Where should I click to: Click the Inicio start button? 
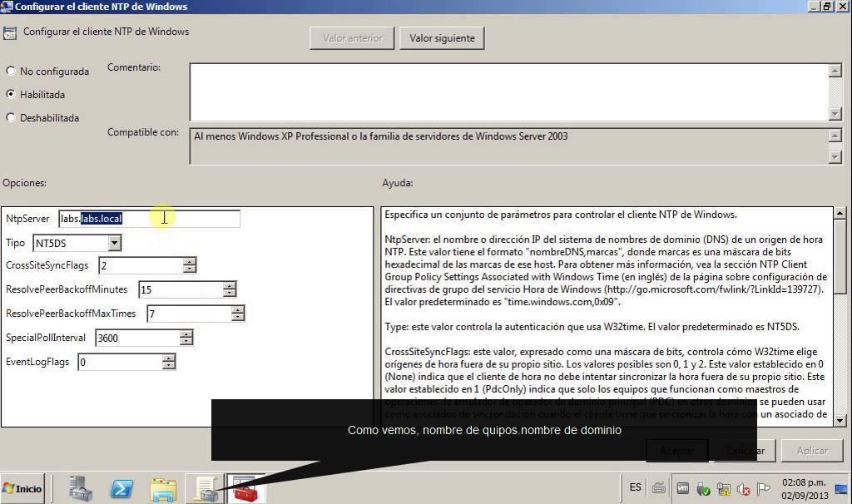[22, 489]
